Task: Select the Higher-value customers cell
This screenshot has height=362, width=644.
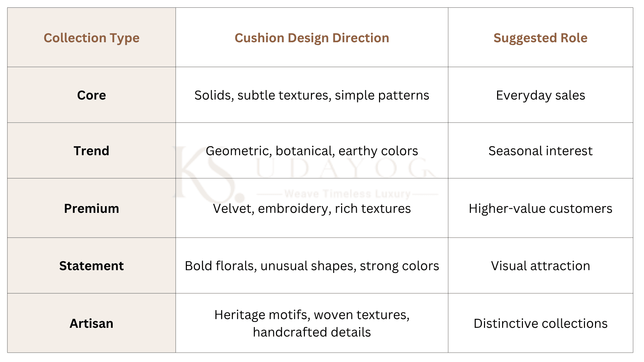Action: pos(541,208)
